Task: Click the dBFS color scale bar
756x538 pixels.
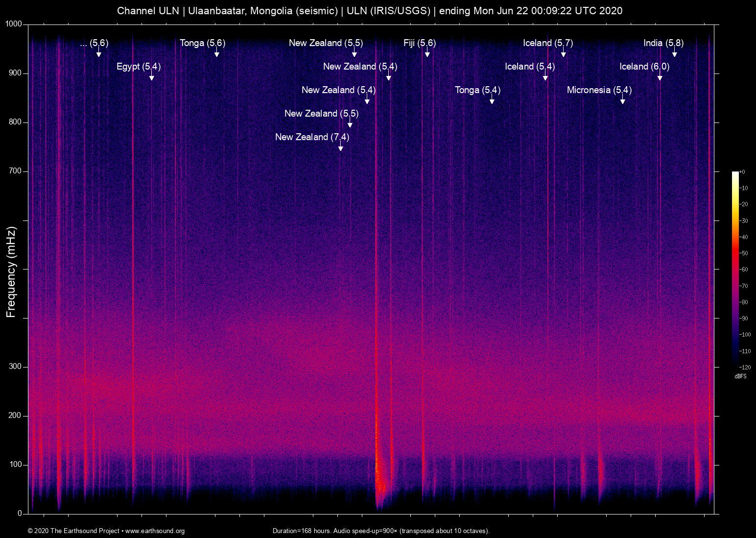Action: [735, 269]
